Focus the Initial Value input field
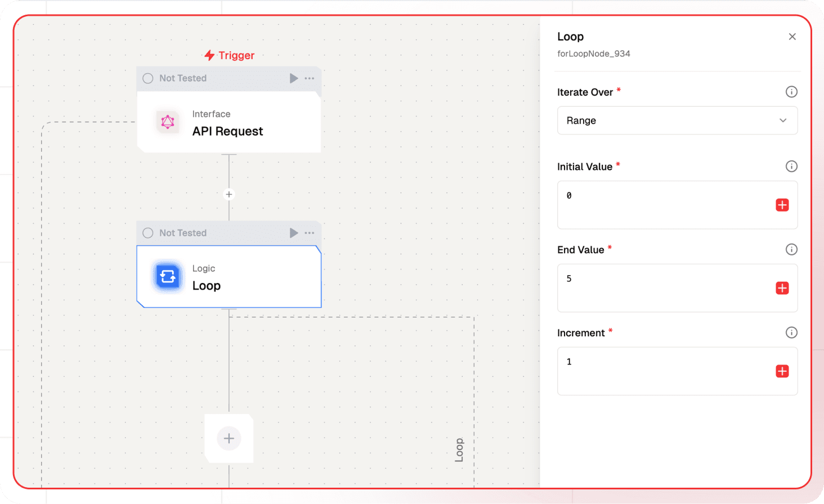Image resolution: width=824 pixels, height=504 pixels. click(x=677, y=205)
